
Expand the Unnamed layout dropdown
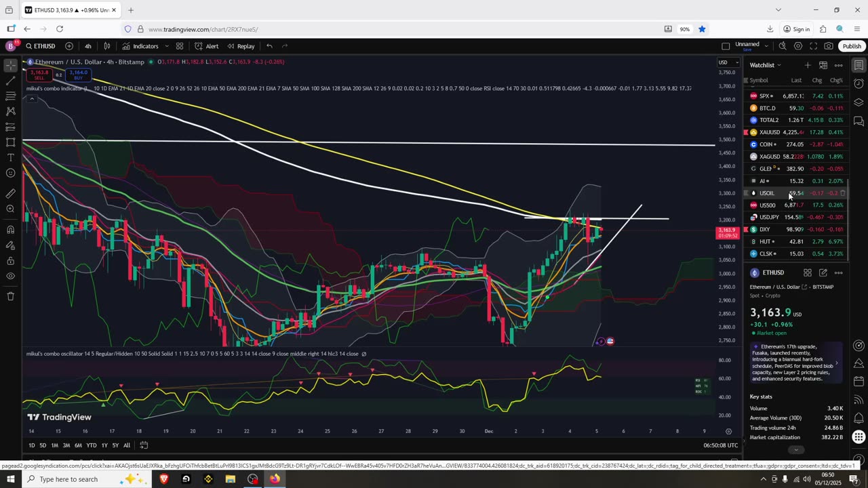click(766, 46)
